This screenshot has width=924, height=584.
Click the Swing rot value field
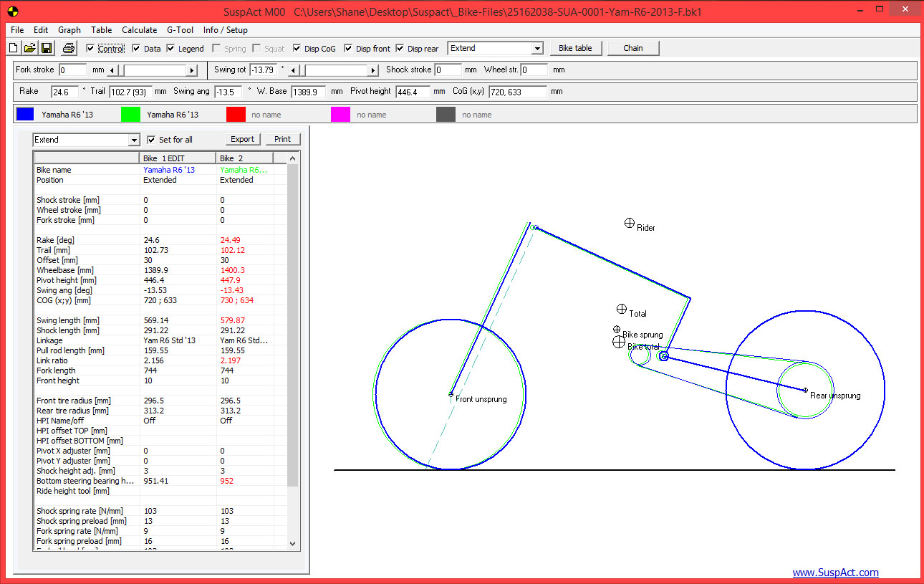pos(263,70)
